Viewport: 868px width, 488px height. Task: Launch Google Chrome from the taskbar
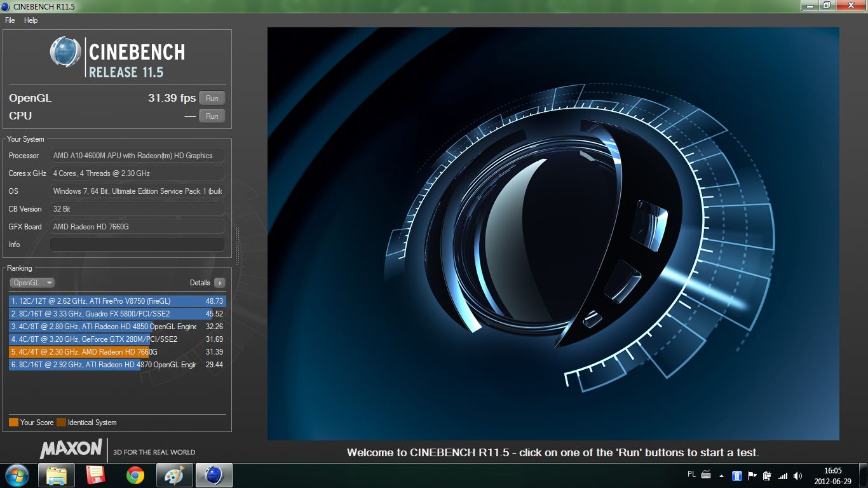(135, 475)
